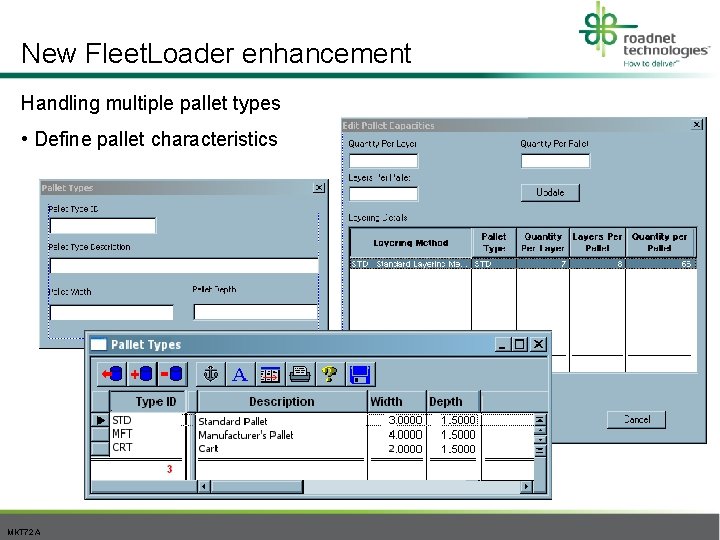Click the row selector beside MFT

[x=101, y=434]
